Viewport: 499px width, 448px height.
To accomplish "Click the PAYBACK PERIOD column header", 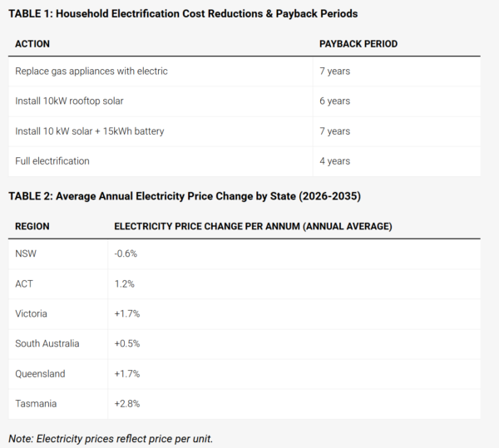I will click(358, 42).
